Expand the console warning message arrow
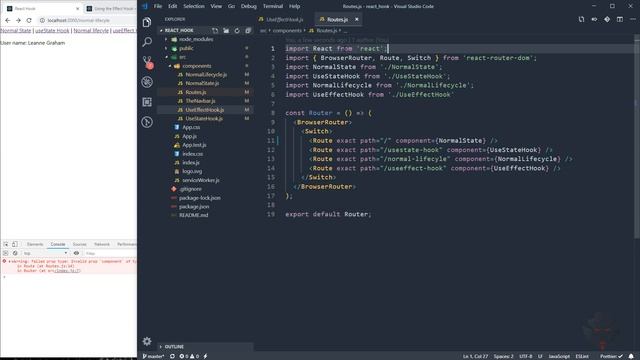 [x=9, y=261]
